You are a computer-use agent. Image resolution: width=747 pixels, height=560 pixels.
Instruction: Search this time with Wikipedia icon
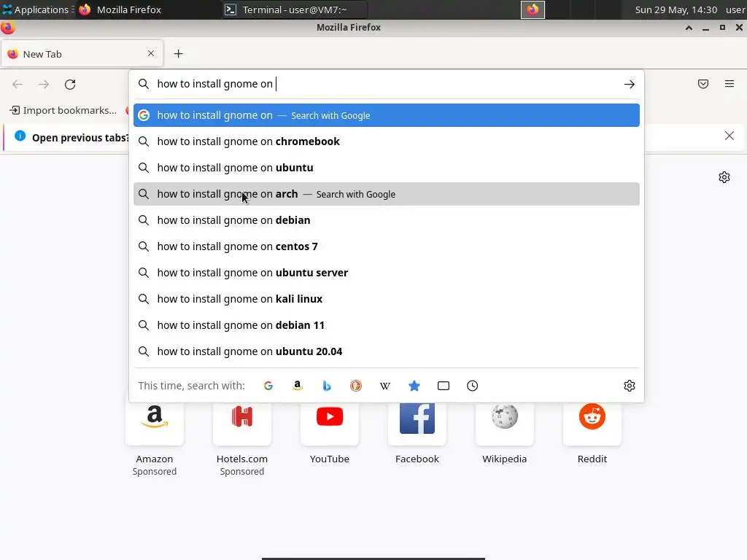385,386
